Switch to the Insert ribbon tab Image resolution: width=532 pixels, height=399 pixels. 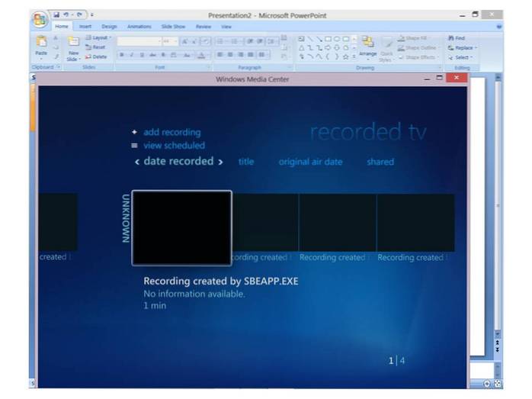[85, 26]
